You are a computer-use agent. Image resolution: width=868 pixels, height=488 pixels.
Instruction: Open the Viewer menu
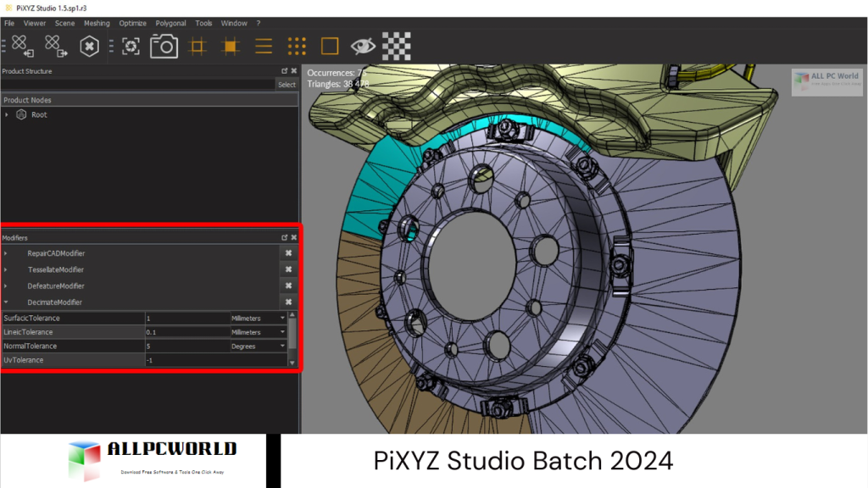(x=34, y=23)
